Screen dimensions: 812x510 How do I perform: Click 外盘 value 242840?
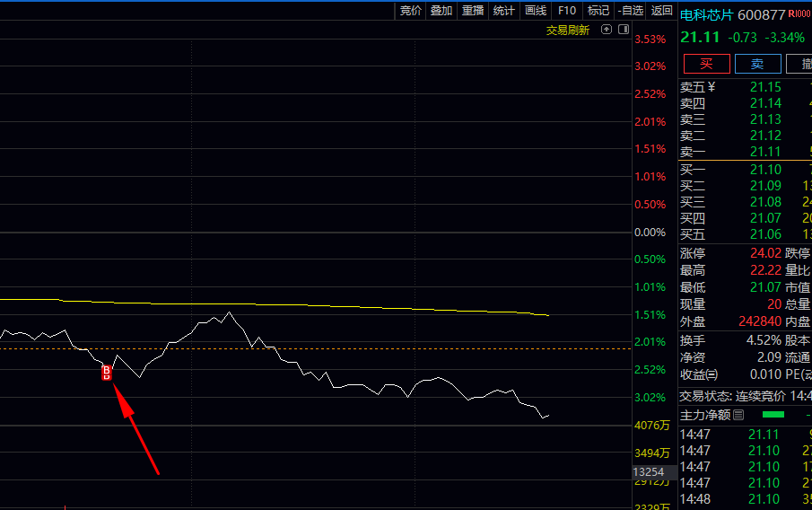pyautogui.click(x=760, y=321)
